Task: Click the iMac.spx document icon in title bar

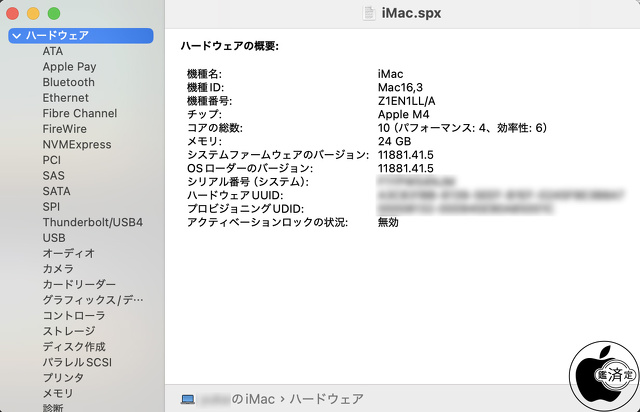Action: click(x=369, y=13)
